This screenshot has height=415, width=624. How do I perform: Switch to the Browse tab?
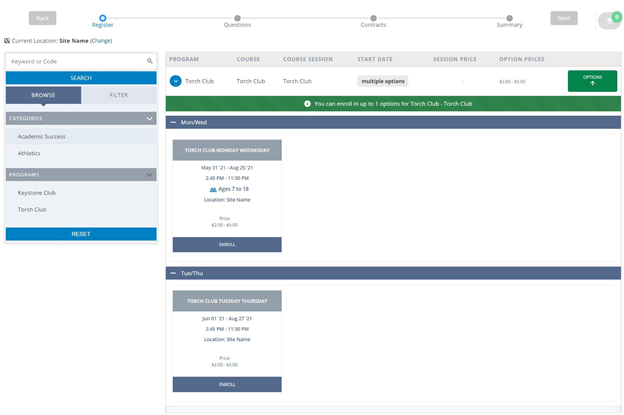(43, 96)
